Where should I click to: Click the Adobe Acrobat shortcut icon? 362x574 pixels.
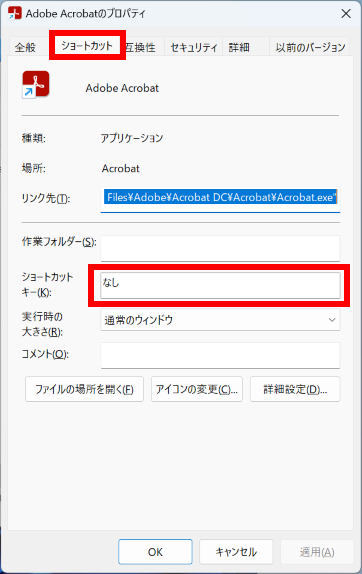click(36, 85)
